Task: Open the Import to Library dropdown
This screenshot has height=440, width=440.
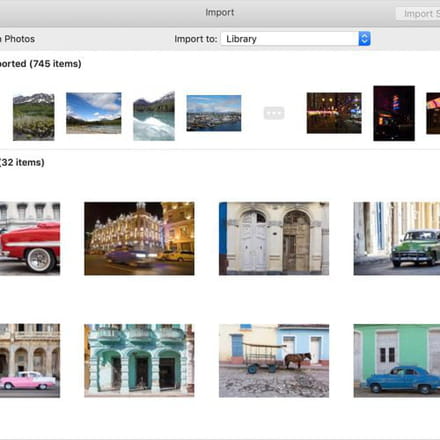Action: click(296, 39)
